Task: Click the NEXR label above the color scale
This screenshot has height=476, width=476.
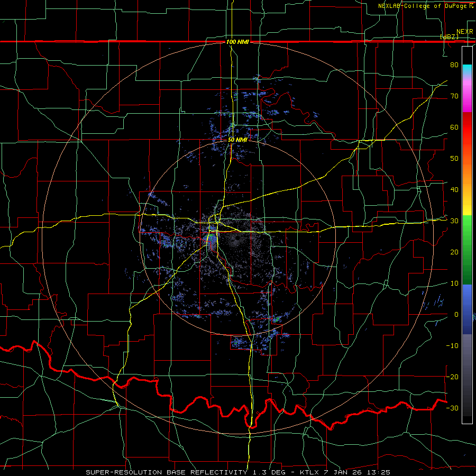Action: click(x=465, y=32)
